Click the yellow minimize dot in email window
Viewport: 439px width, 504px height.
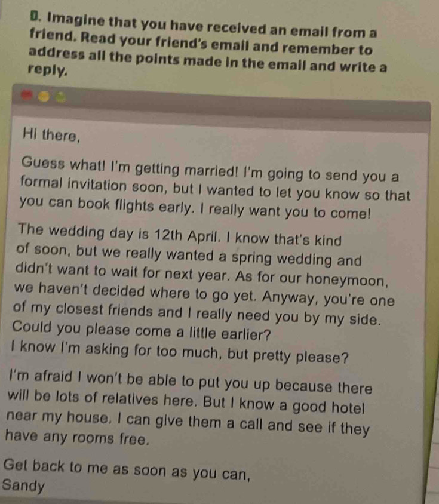click(45, 97)
